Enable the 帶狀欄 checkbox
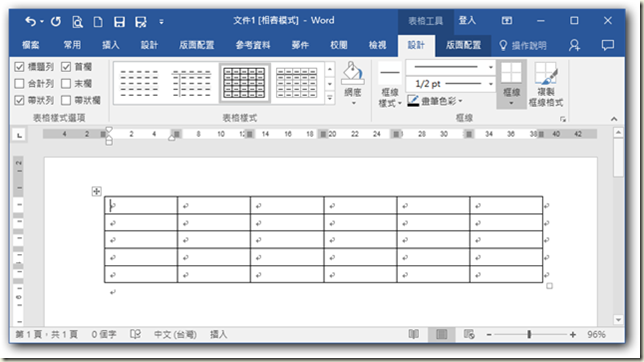644x362 pixels. (66, 100)
